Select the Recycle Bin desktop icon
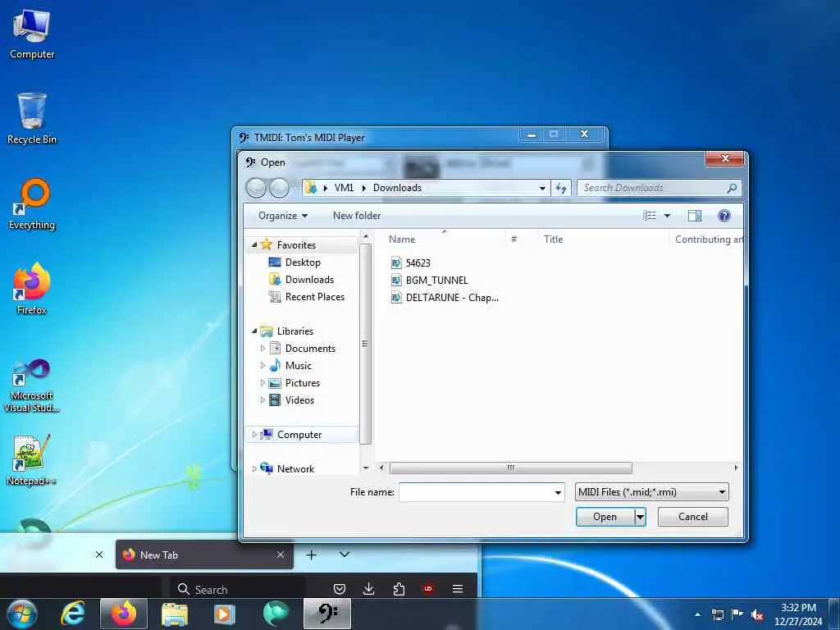This screenshot has width=840, height=630. (32, 118)
